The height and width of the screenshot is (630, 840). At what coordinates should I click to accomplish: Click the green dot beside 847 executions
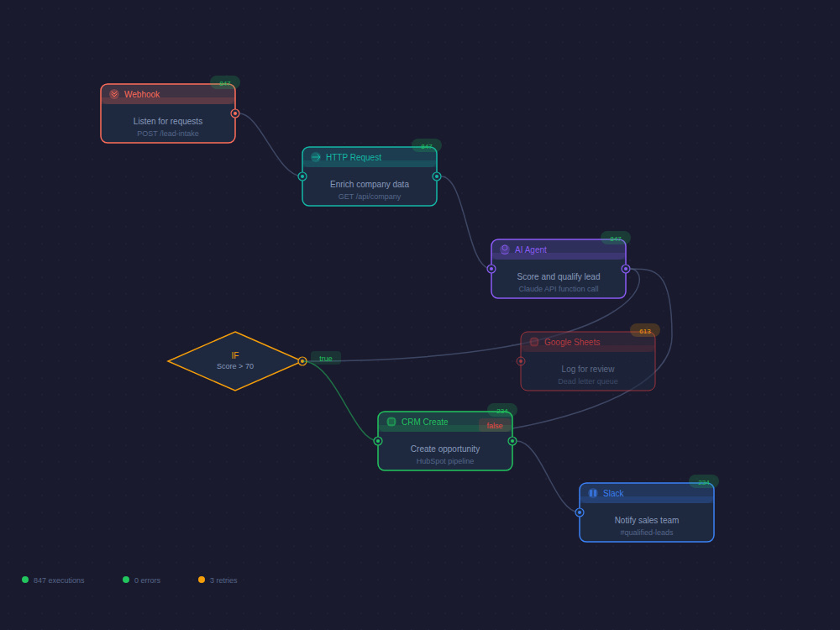(25, 580)
